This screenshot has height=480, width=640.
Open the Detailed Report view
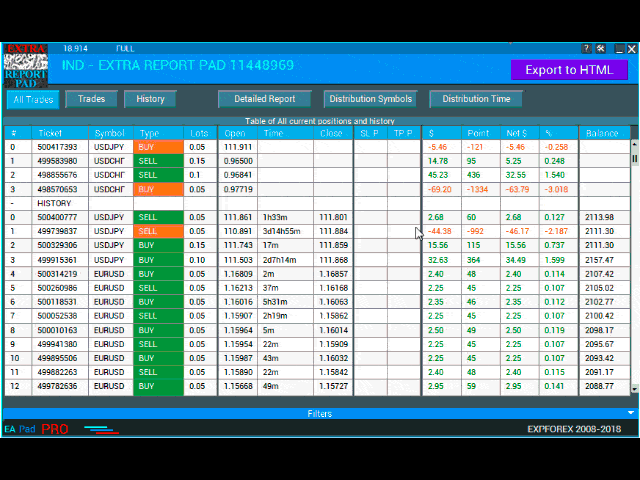265,99
